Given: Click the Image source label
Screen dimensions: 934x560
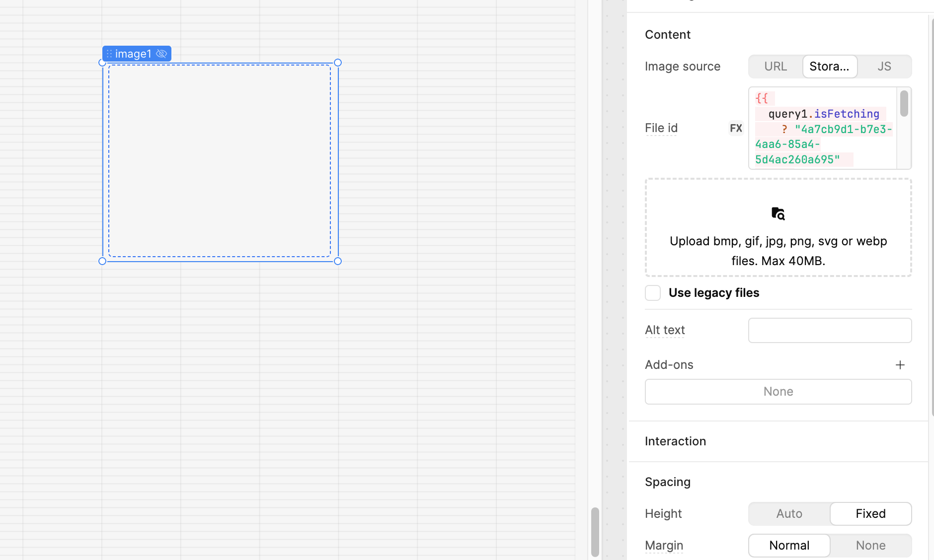Looking at the screenshot, I should click(683, 67).
